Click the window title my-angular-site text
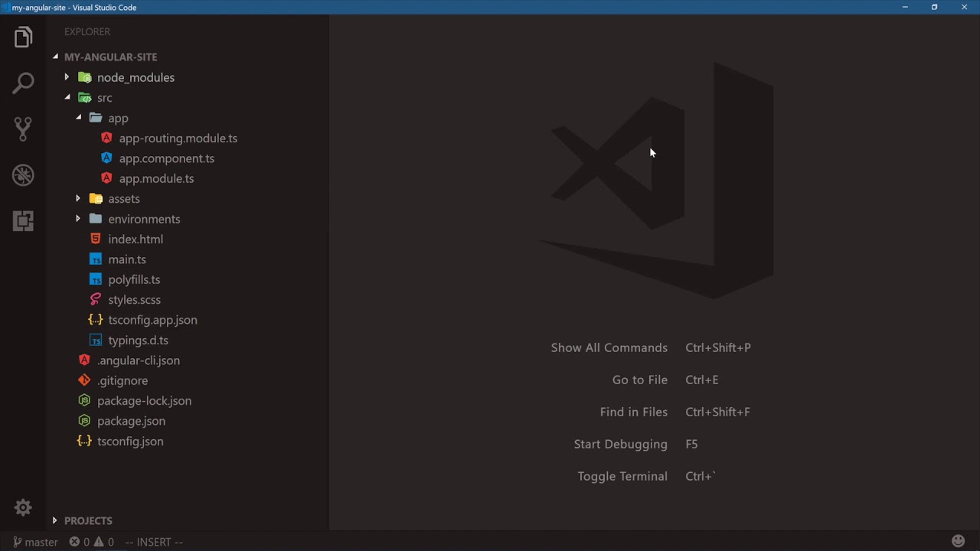Viewport: 980px width, 551px height. [40, 8]
